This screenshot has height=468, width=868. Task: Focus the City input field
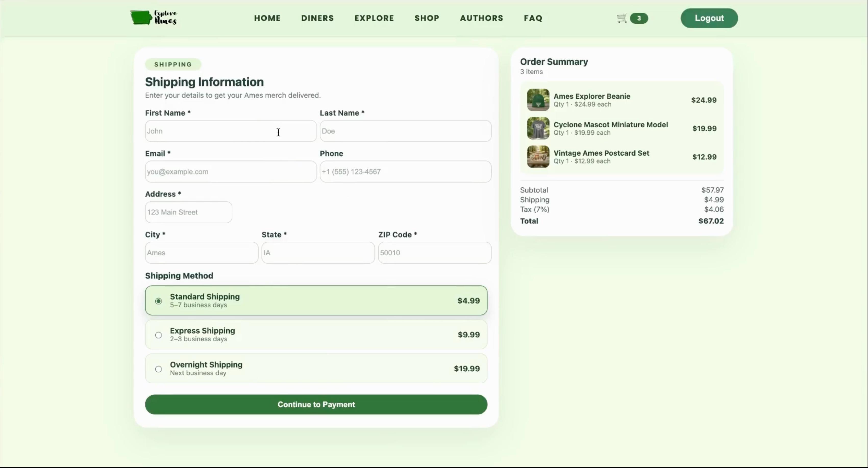pyautogui.click(x=202, y=253)
